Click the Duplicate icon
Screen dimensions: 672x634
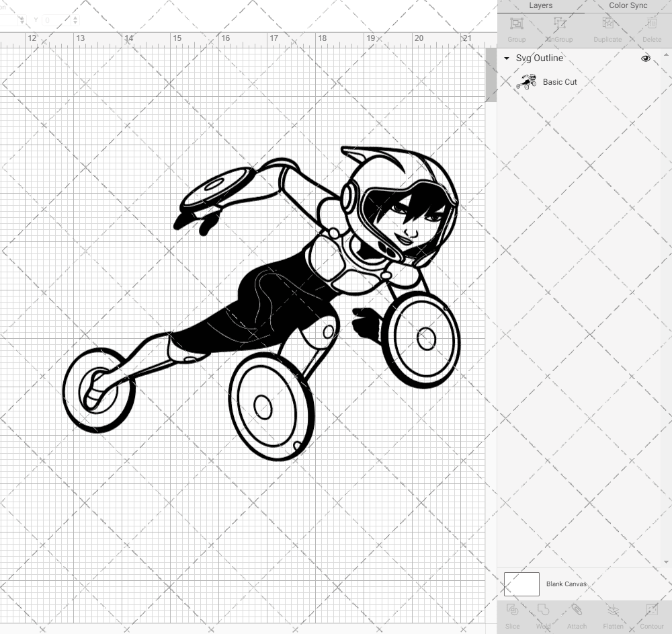coord(607,23)
